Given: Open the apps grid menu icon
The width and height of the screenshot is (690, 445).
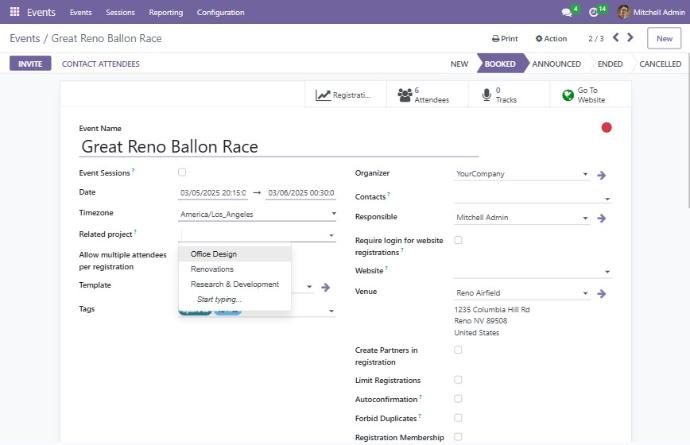Looking at the screenshot, I should [14, 12].
